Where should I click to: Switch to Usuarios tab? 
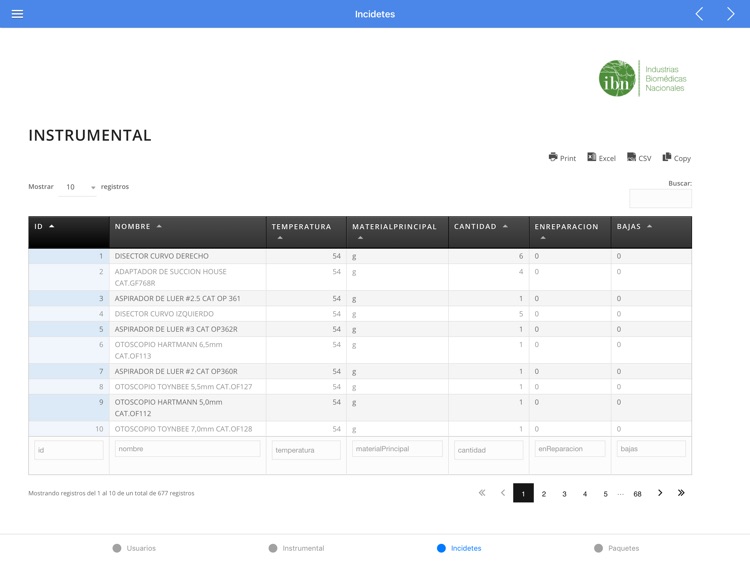click(134, 548)
